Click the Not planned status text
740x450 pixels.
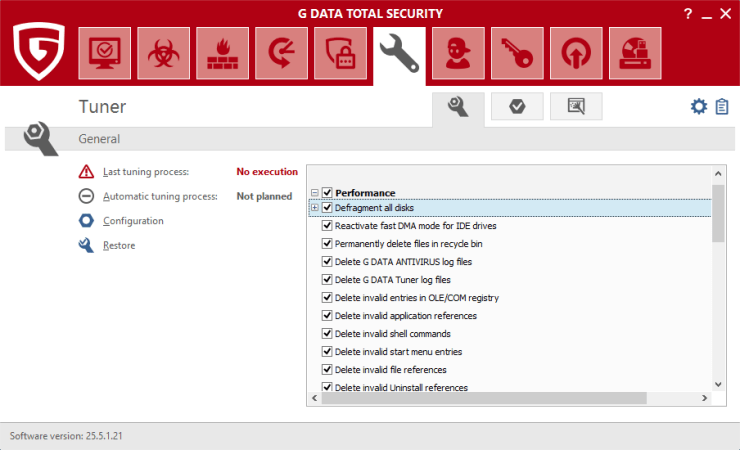264,196
